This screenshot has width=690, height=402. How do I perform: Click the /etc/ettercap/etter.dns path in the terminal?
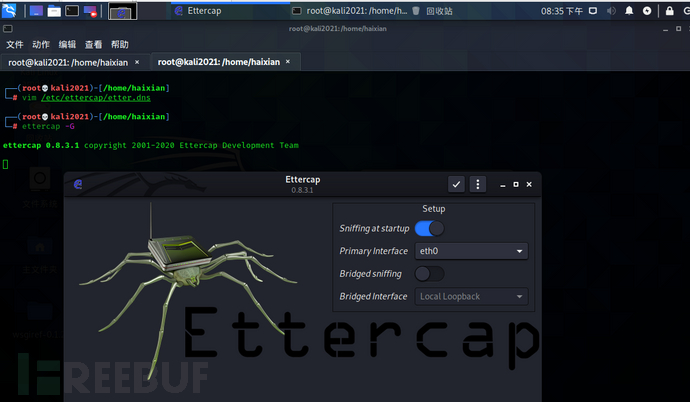pyautogui.click(x=96, y=98)
